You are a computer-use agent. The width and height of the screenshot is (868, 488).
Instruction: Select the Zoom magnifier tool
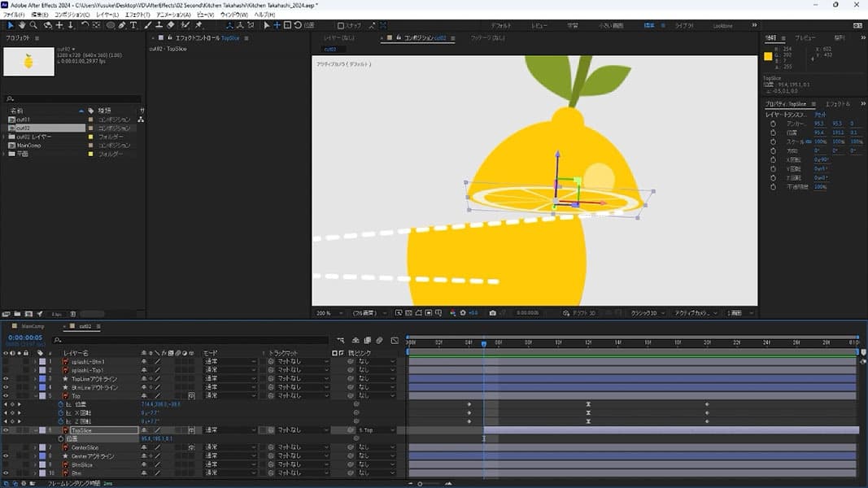pos(33,25)
